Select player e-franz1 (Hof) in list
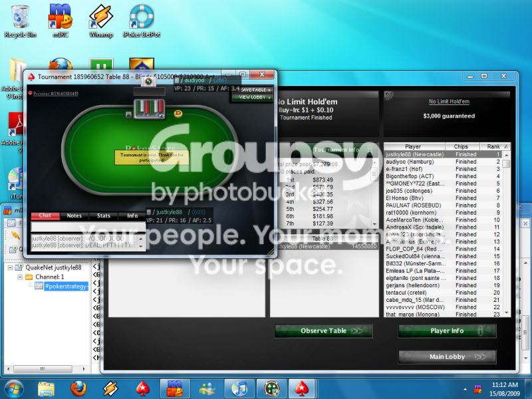This screenshot has width=532, height=399. click(x=443, y=169)
